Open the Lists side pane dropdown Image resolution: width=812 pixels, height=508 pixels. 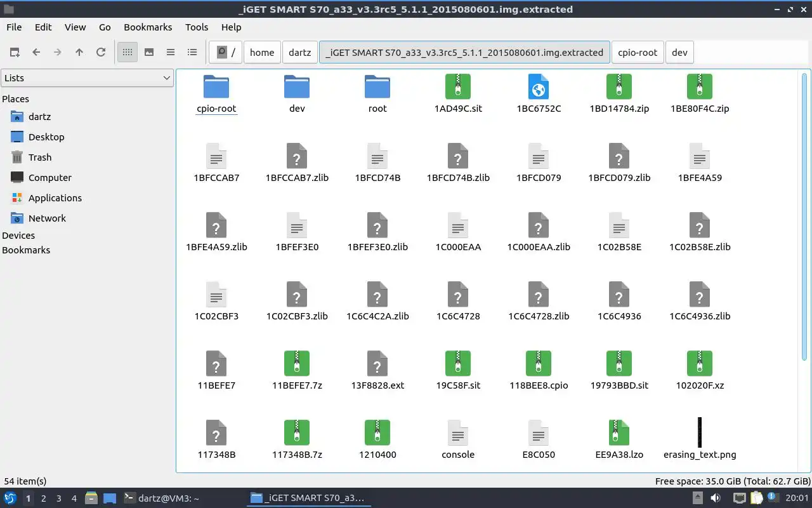point(87,78)
